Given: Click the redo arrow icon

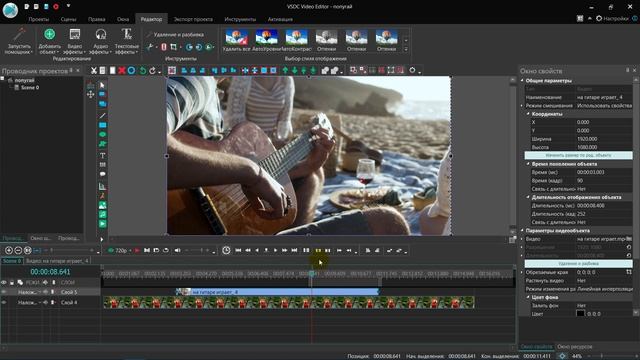Looking at the screenshot, I should coord(152,71).
